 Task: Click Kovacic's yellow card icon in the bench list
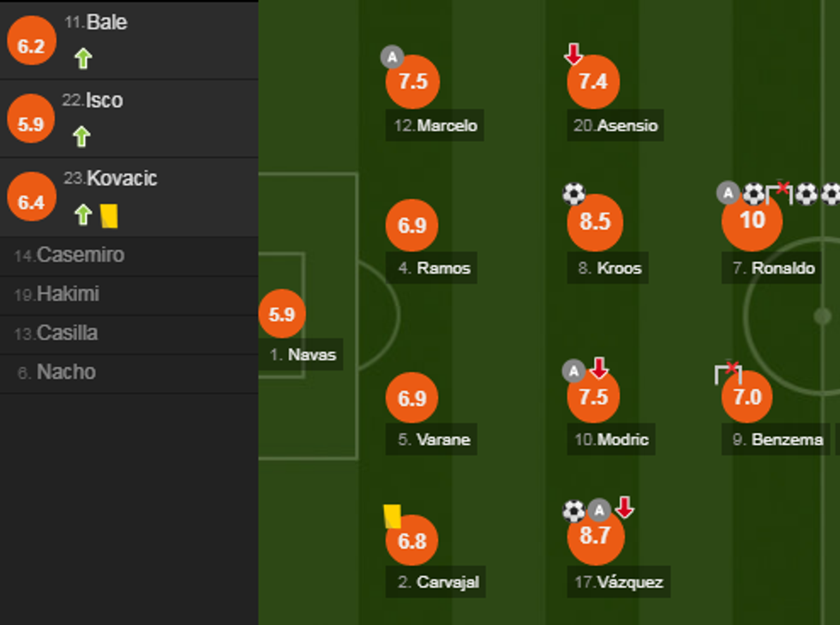click(109, 215)
